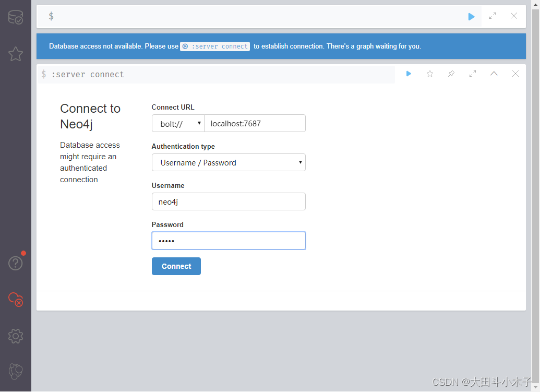Open browser settings gear icon
This screenshot has width=540, height=392.
16,336
